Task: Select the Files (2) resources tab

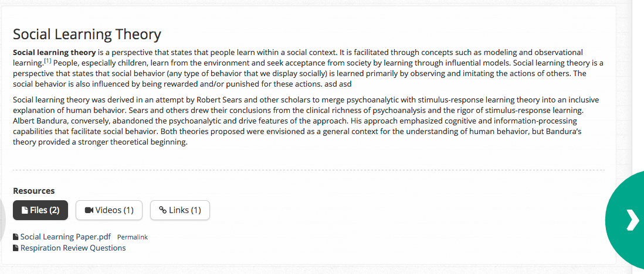Action: click(x=40, y=210)
